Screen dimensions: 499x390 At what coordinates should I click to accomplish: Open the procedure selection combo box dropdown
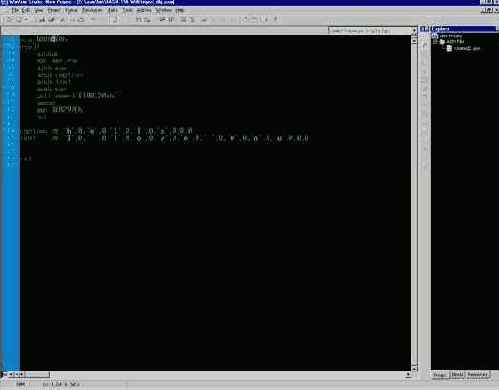(x=414, y=31)
